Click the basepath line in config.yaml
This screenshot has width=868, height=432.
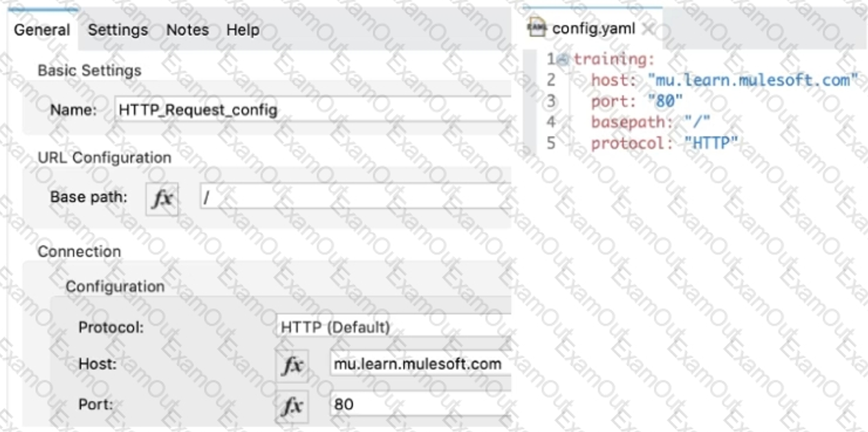tap(650, 122)
